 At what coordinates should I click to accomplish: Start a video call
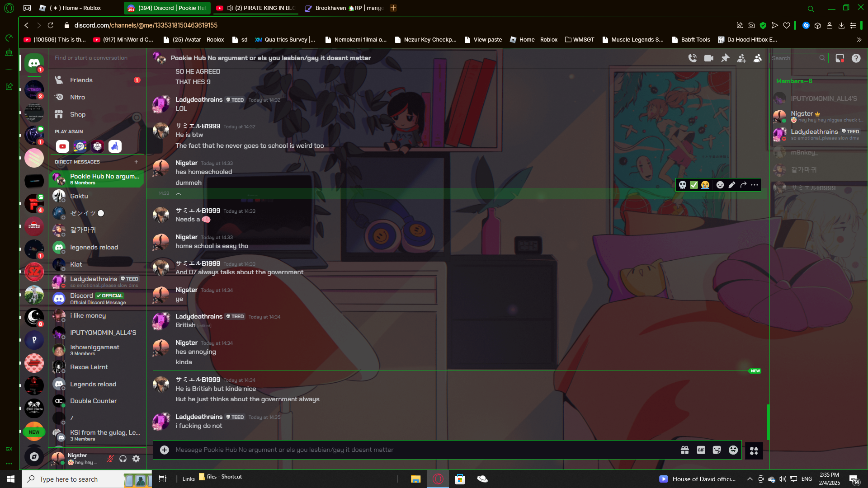tap(708, 58)
